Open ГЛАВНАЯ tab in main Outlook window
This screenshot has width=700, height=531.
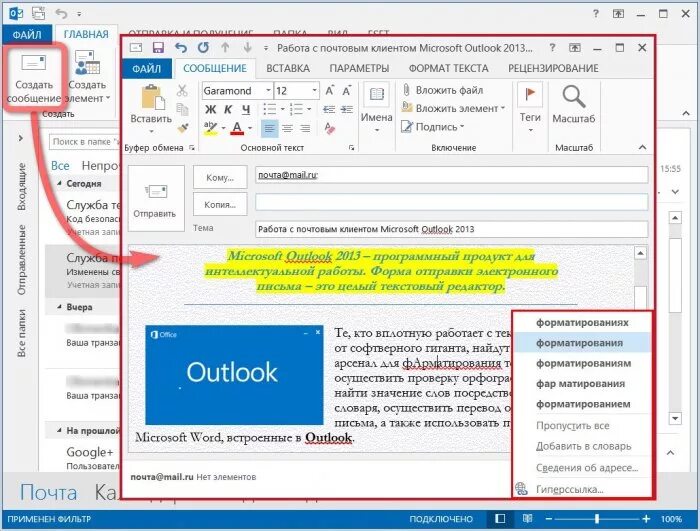[x=86, y=34]
